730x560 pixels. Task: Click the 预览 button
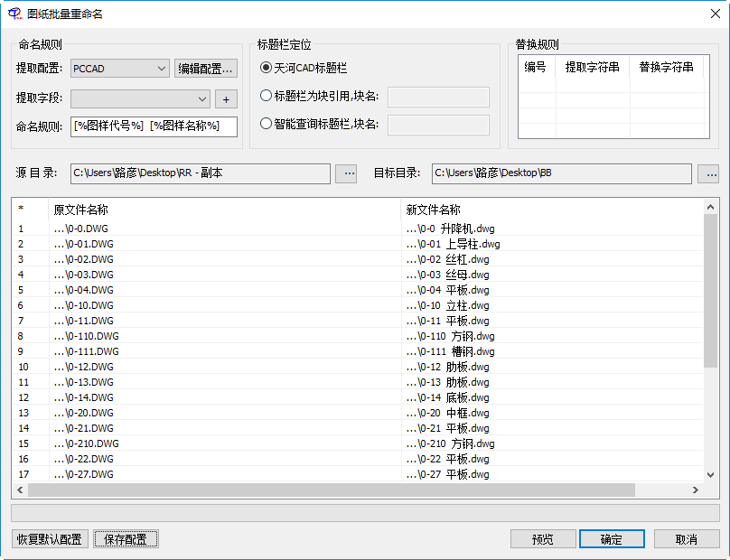pos(542,539)
